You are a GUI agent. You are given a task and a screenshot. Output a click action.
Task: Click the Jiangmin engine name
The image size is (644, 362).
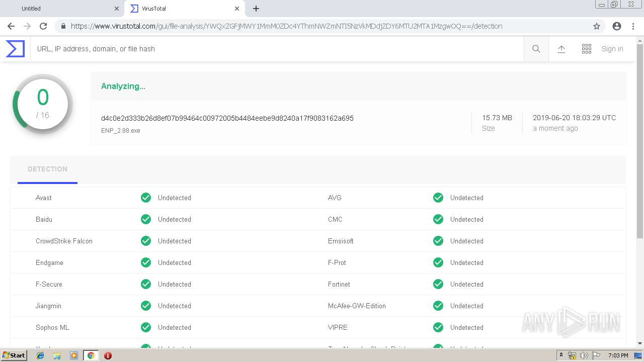(48, 306)
